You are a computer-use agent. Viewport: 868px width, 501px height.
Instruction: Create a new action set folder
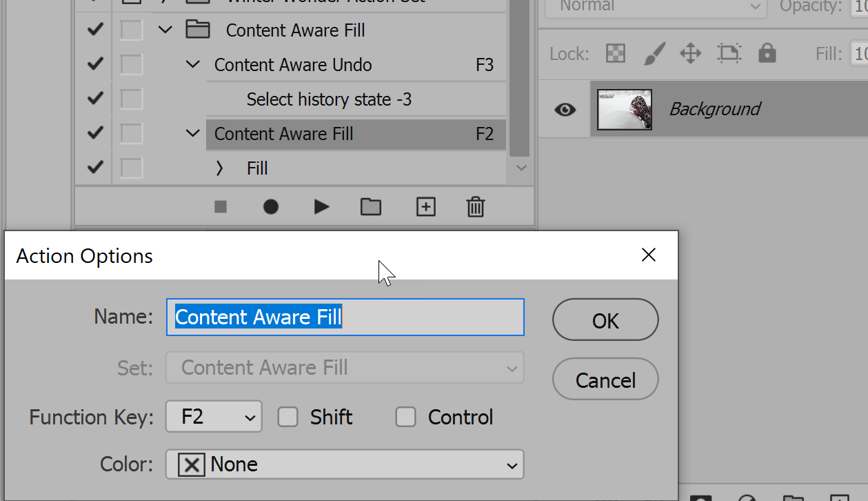click(x=371, y=206)
